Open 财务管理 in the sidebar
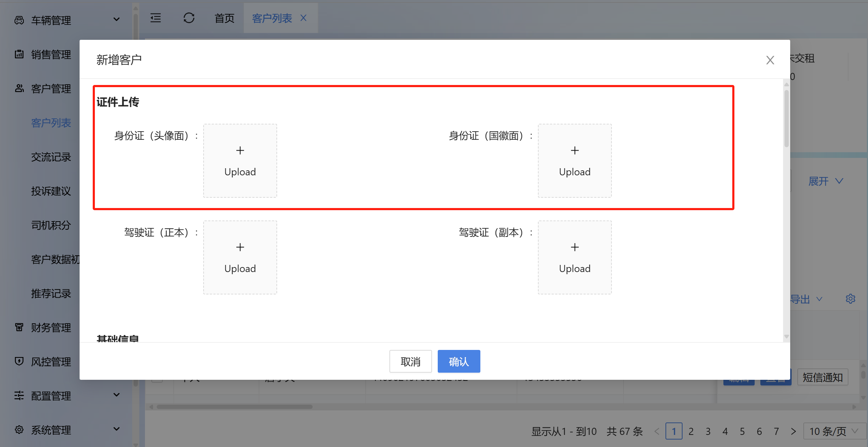Viewport: 868px width, 447px height. (51, 327)
